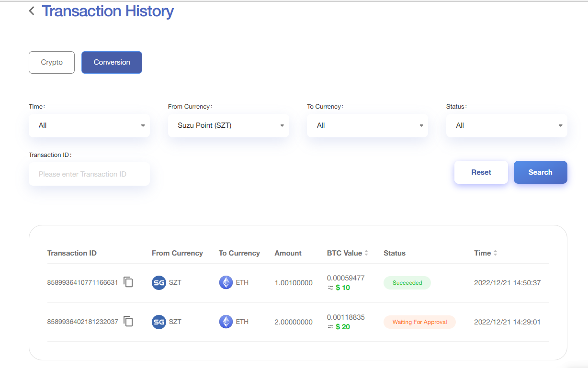Open the Time filter dropdown
The image size is (588, 368).
[x=89, y=125]
